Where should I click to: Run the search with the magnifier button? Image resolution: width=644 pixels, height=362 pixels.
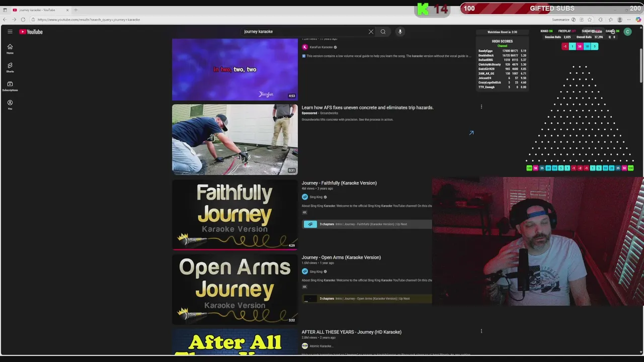tap(383, 32)
